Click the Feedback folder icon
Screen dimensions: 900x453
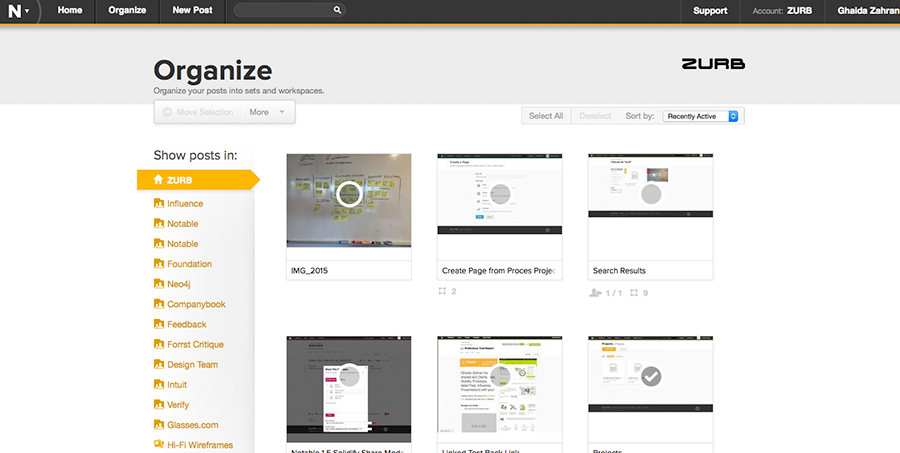159,324
